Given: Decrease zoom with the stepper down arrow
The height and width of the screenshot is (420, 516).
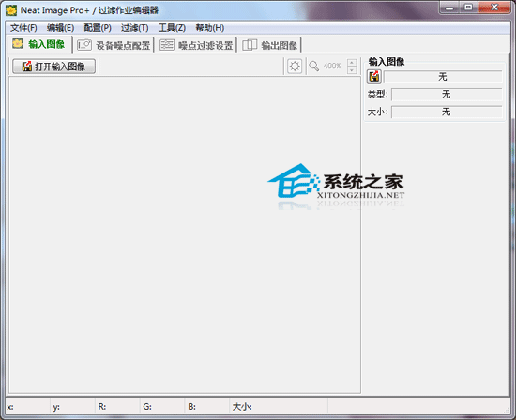Looking at the screenshot, I should (352, 70).
